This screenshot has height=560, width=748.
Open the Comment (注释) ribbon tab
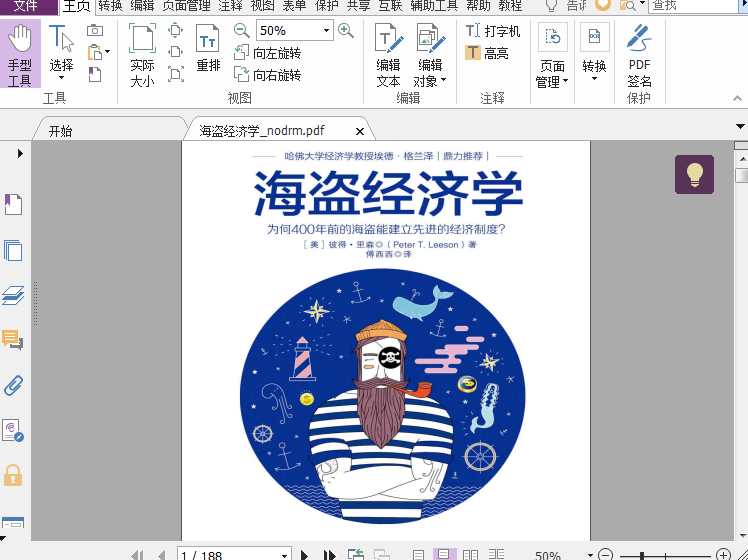(230, 6)
